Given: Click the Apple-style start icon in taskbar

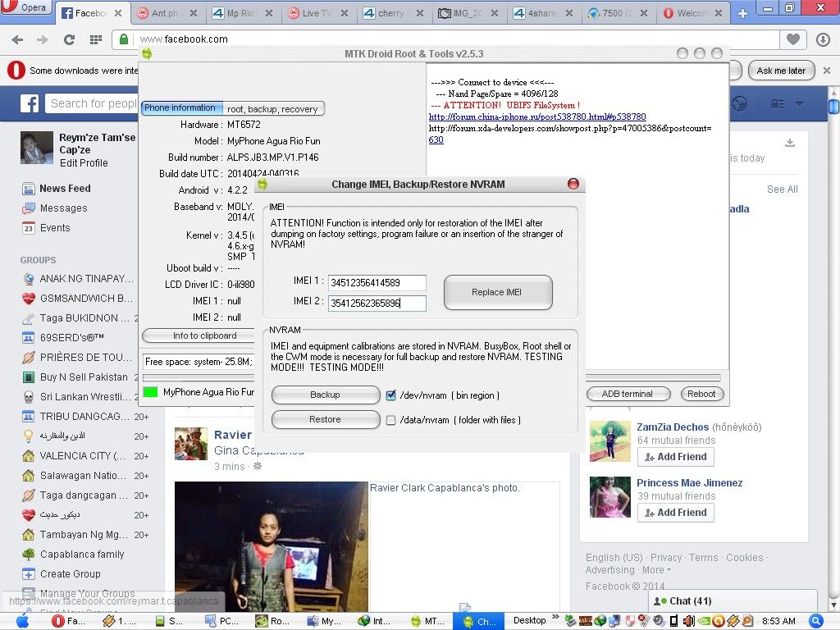Looking at the screenshot, I should click(x=22, y=621).
